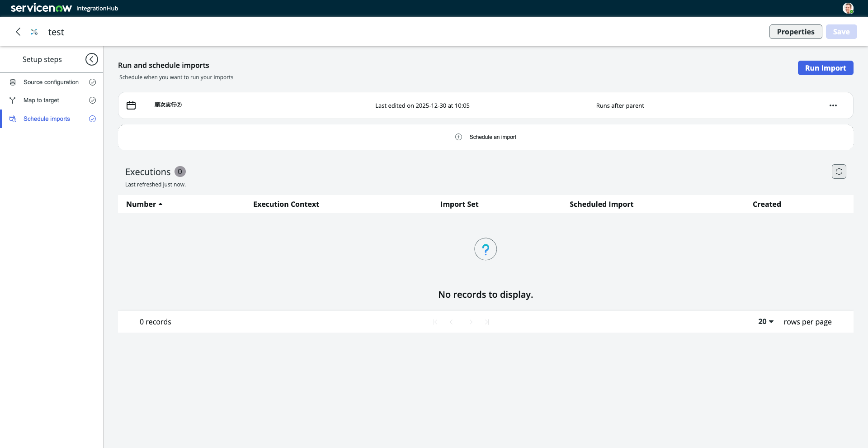This screenshot has height=448, width=868.
Task: Sort by the Number column
Action: point(144,204)
